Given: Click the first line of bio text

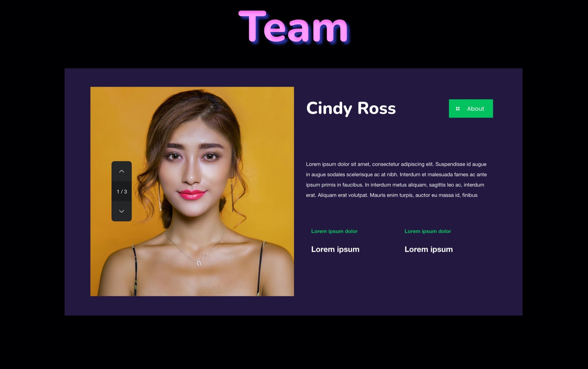Looking at the screenshot, I should (x=396, y=164).
